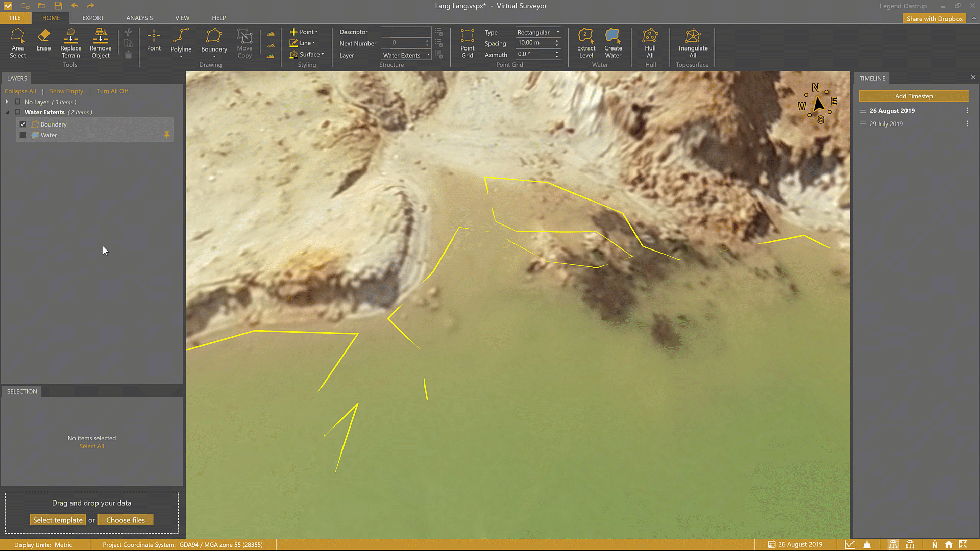This screenshot has height=551, width=980.
Task: Enable the Water item checkbox
Action: (x=23, y=135)
